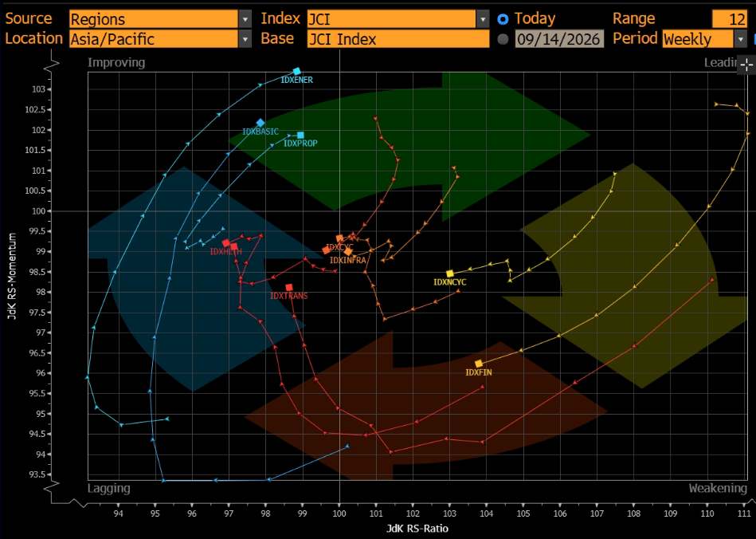Viewport: 756px width, 539px height.
Task: Click the crosshair icon at chart corner
Action: pos(746,65)
